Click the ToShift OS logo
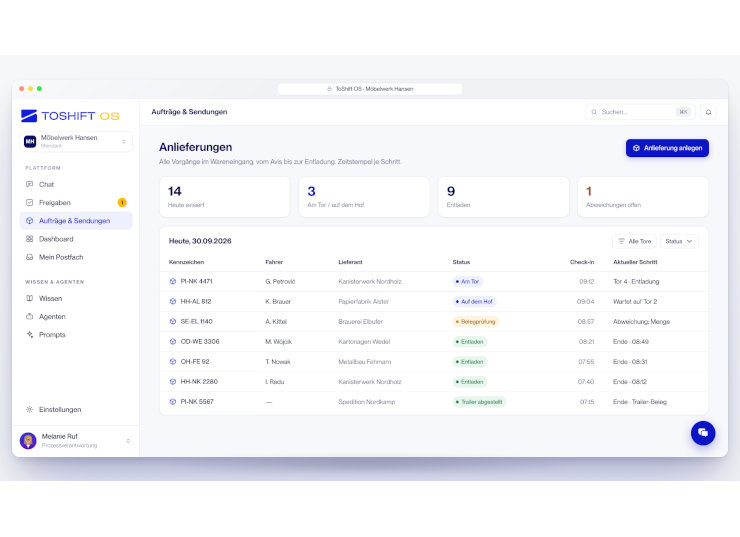The width and height of the screenshot is (740, 537). point(70,116)
